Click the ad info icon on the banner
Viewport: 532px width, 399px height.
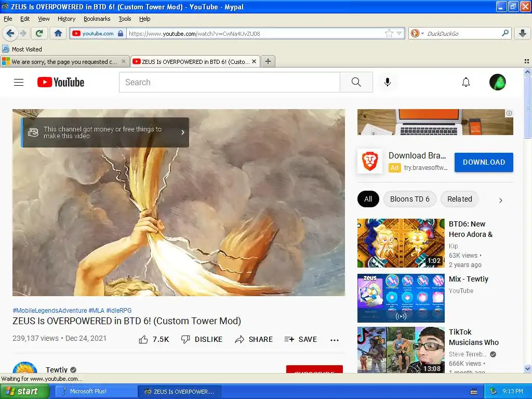(509, 113)
